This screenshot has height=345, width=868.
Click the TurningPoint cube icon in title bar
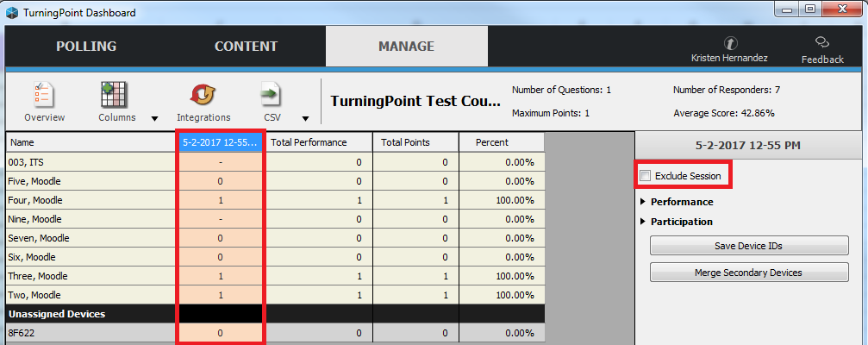point(12,12)
